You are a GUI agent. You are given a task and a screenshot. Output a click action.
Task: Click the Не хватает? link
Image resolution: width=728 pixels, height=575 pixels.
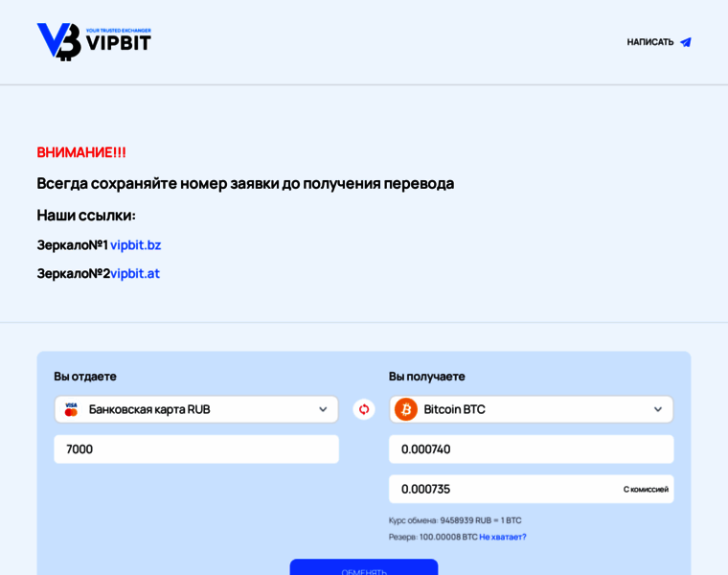point(503,537)
